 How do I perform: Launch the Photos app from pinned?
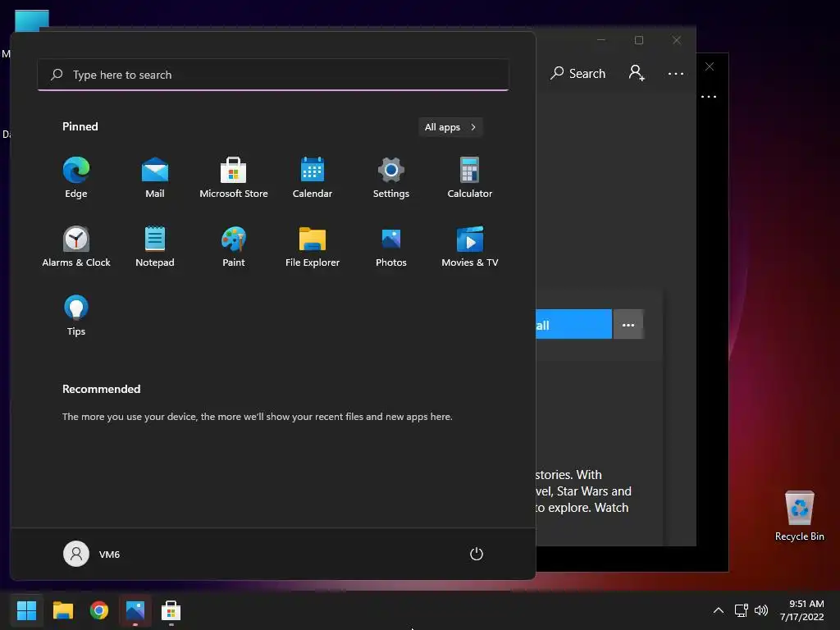coord(391,247)
